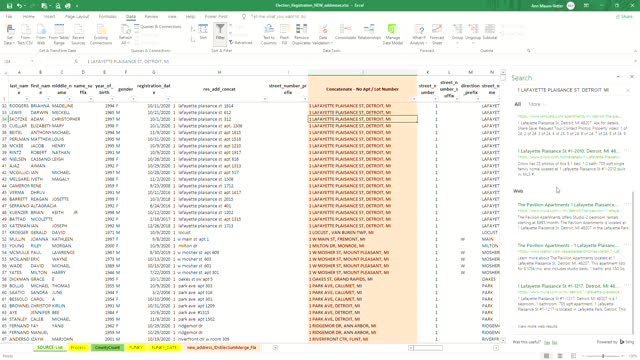640x360 pixels.
Task: Open Existing Connections
Action: click(x=101, y=34)
